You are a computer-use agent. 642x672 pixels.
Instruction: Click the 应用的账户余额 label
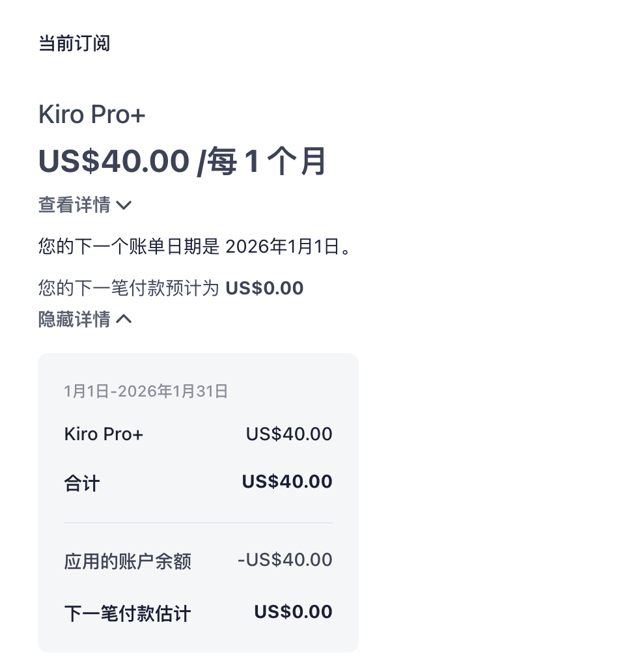coord(127,561)
